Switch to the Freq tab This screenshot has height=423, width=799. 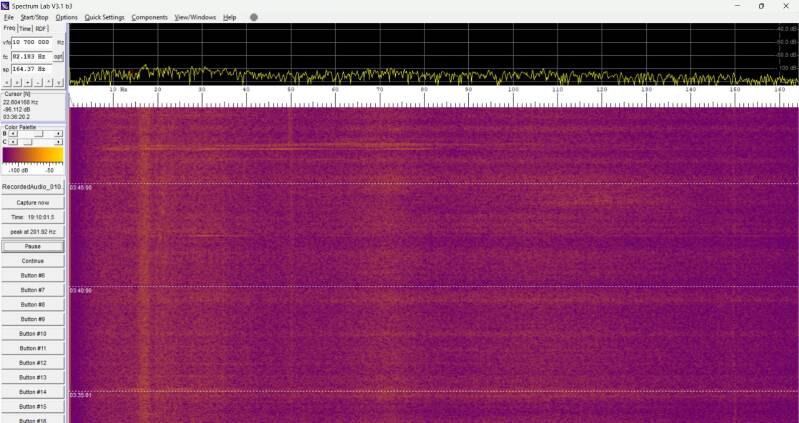(x=9, y=28)
